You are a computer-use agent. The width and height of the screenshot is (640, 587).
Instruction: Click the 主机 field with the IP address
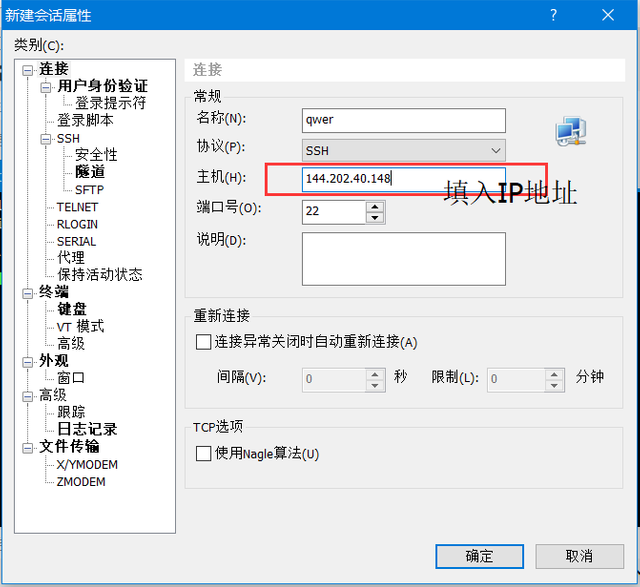click(x=404, y=179)
